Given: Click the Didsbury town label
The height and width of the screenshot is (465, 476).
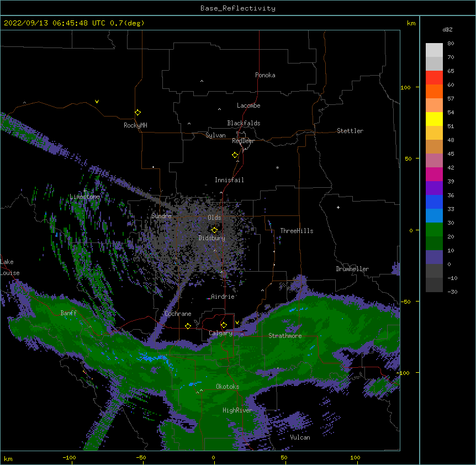Looking at the screenshot, I should click(212, 238).
